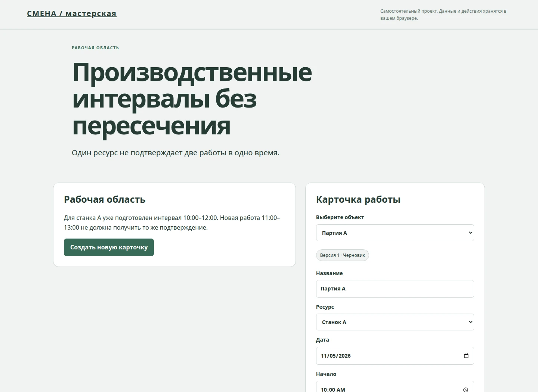Expand the Ресурс dropdown showing Станок А
Image resolution: width=538 pixels, height=392 pixels.
coord(395,322)
